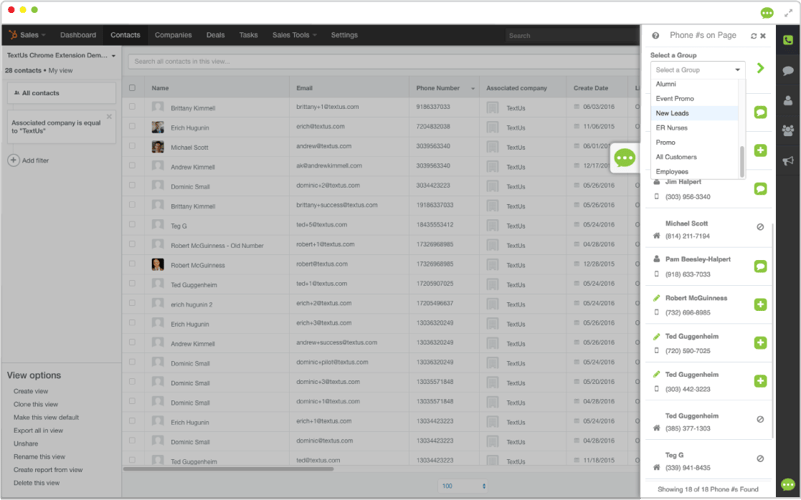Screen dimensions: 801x500
Task: Click All contacts in left sidebar
Action: [x=61, y=93]
